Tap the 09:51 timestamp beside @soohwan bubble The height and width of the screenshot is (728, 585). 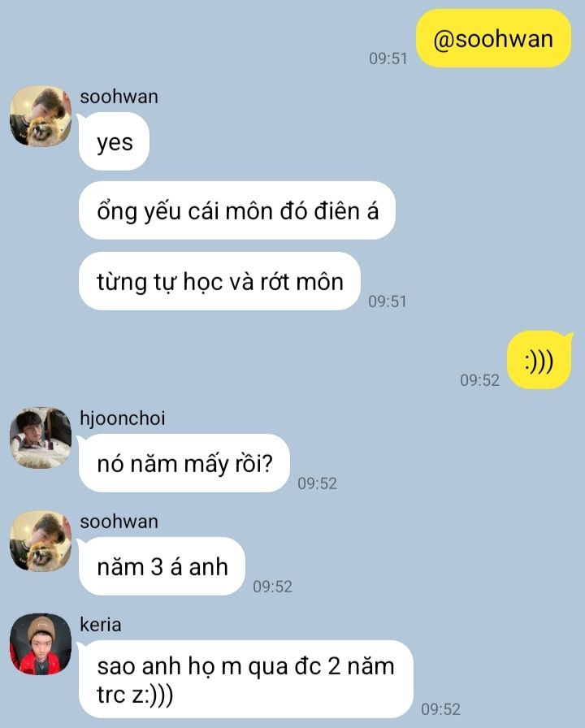pyautogui.click(x=388, y=58)
